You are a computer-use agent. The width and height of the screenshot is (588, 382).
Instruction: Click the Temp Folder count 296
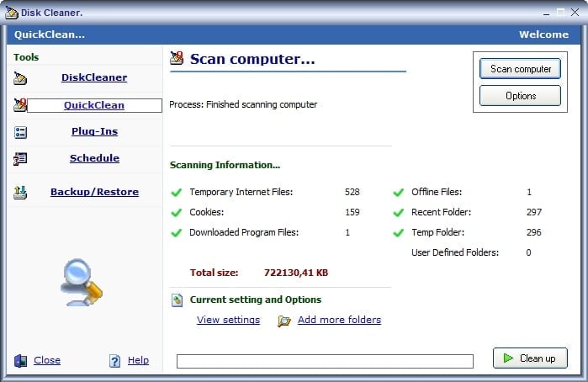click(x=533, y=233)
